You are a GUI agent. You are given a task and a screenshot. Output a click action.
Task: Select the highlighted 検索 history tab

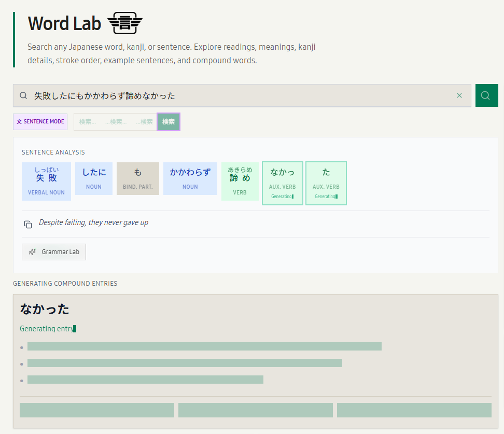[169, 122]
